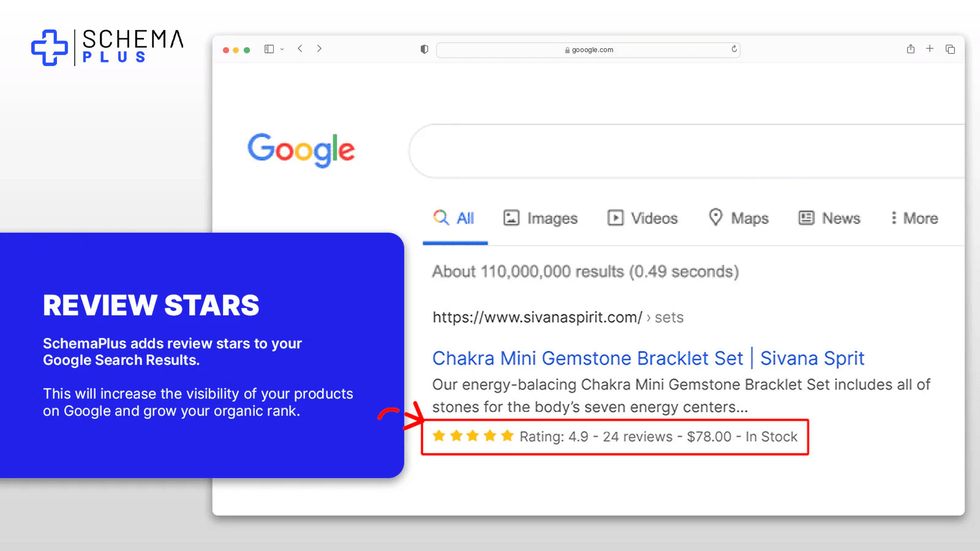
Task: Open the News search category icon
Action: [806, 218]
